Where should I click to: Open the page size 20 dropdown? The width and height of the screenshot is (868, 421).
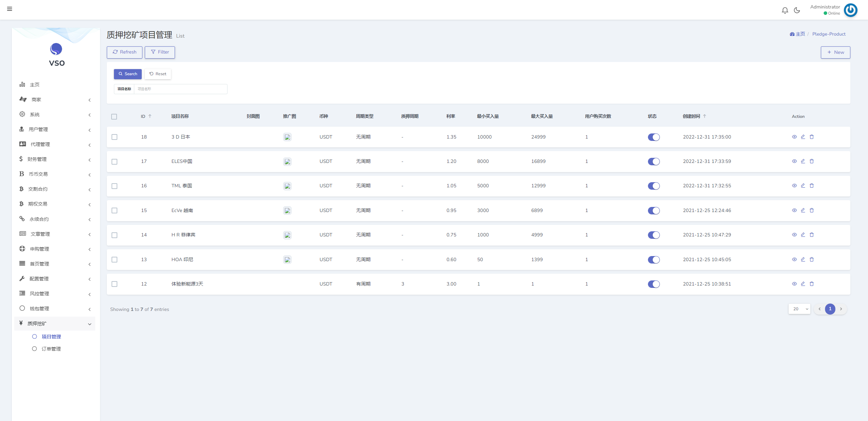click(799, 309)
